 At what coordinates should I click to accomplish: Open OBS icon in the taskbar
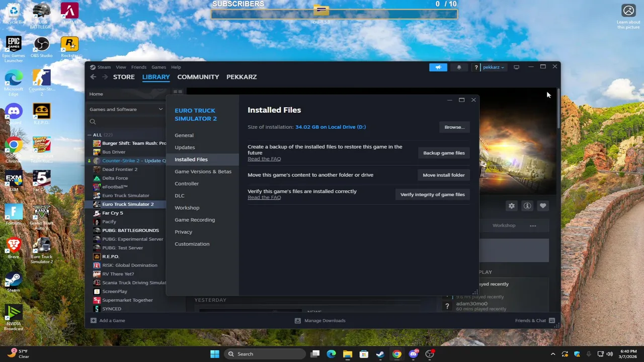click(x=430, y=354)
